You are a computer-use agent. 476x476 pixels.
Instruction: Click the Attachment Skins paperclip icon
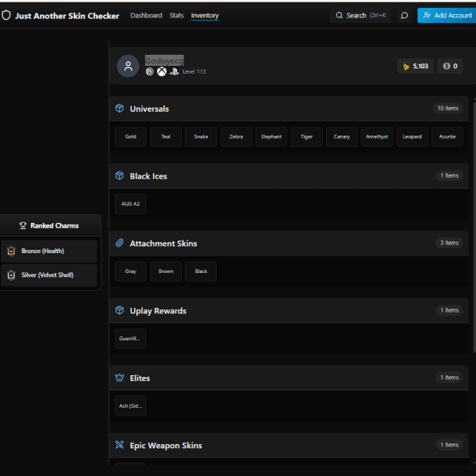tap(120, 243)
